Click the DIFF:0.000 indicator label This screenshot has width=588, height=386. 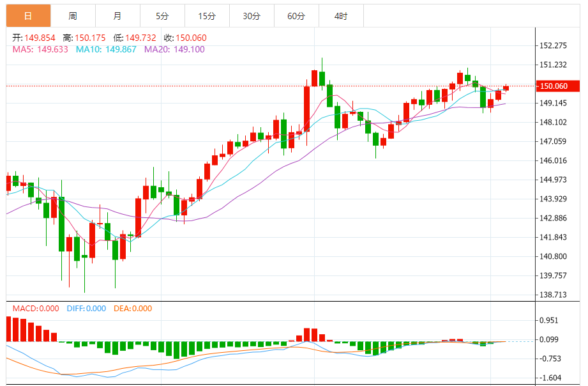pyautogui.click(x=86, y=309)
